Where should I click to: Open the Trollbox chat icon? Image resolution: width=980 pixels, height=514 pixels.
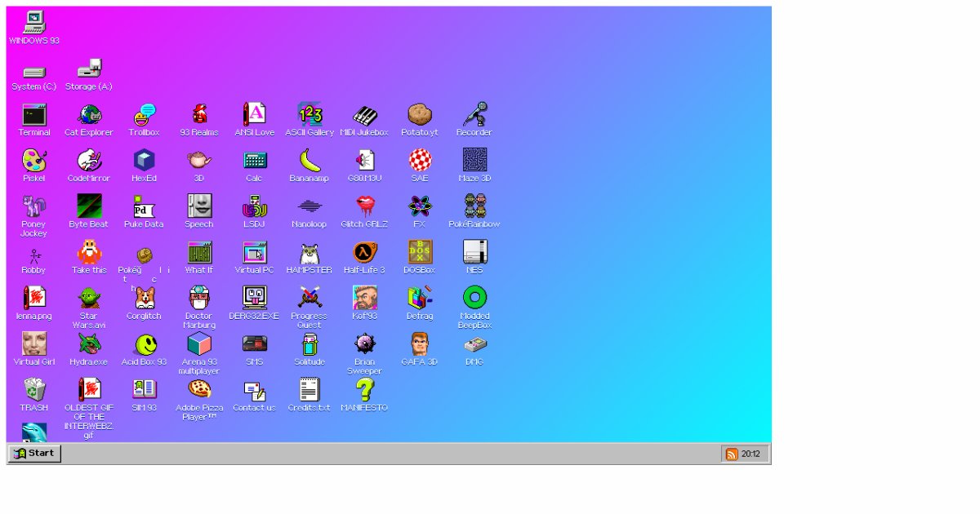point(145,116)
